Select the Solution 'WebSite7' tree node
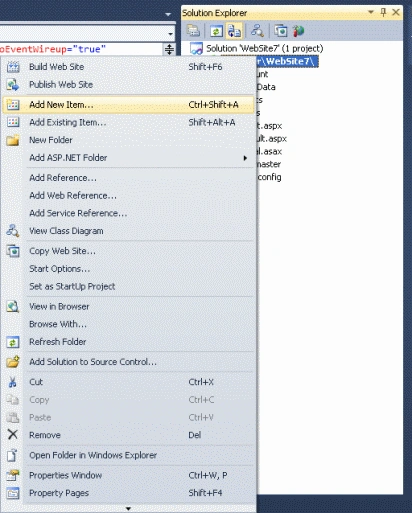The height and width of the screenshot is (513, 412). 256,49
